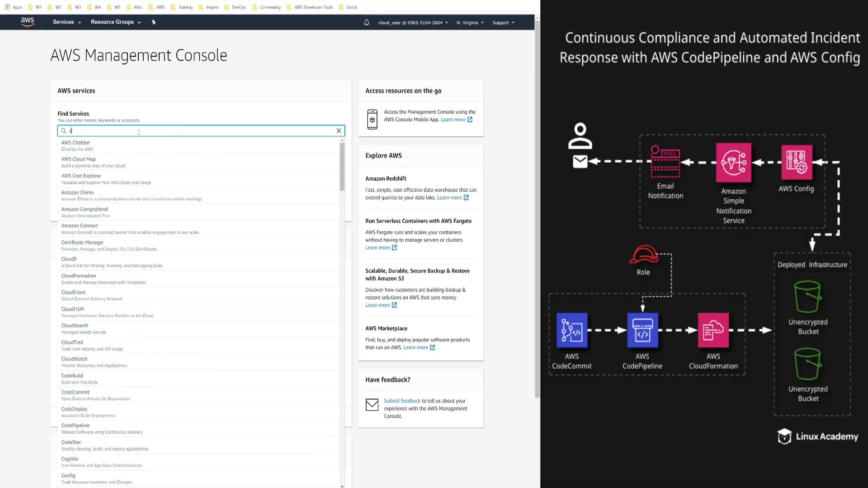Clear the Find Services search box
The height and width of the screenshot is (488, 868).
(339, 131)
